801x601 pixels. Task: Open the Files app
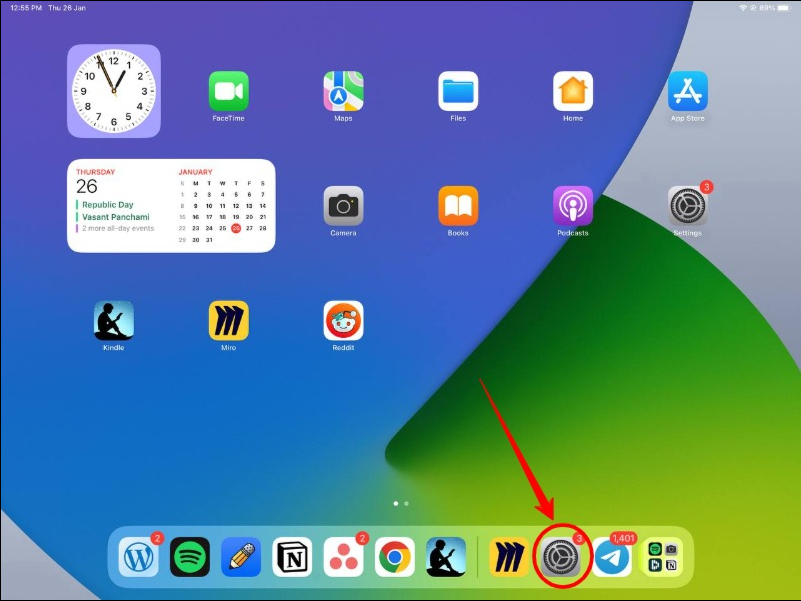tap(458, 92)
